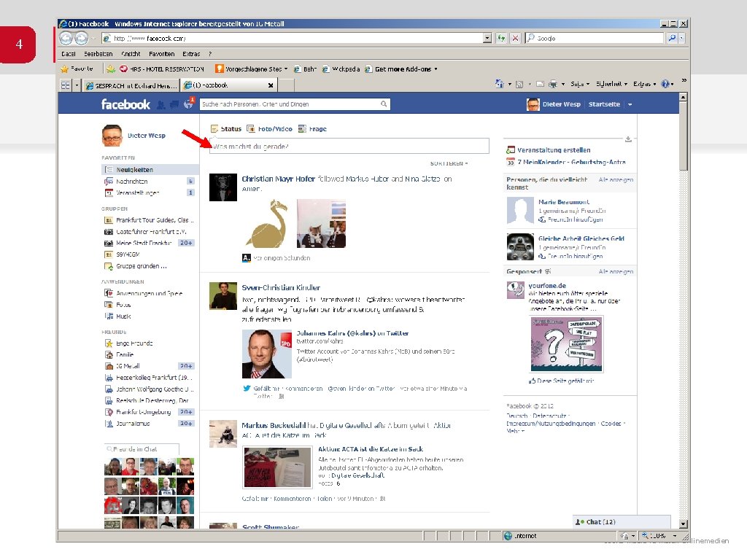Click the Google search magnifier button
The image size is (747, 560).
pos(672,38)
